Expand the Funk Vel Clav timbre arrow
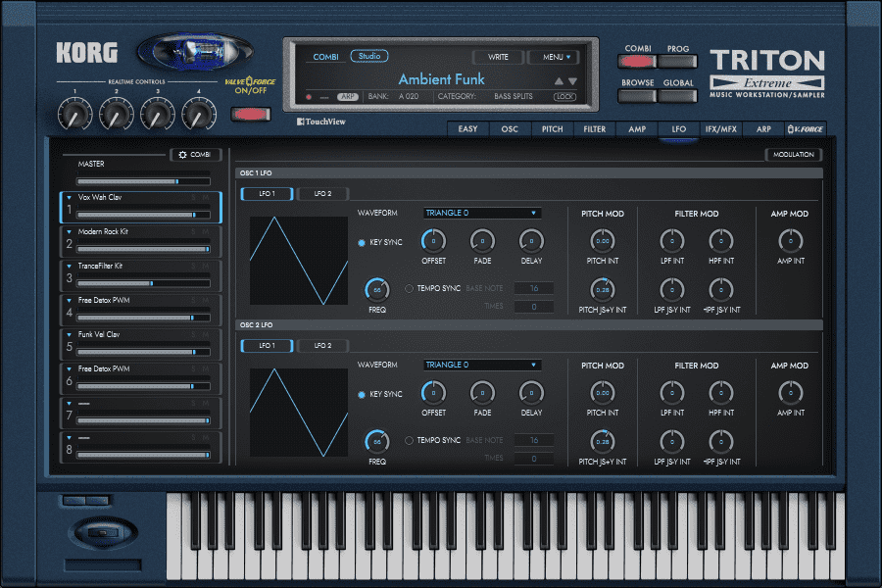 tap(70, 335)
